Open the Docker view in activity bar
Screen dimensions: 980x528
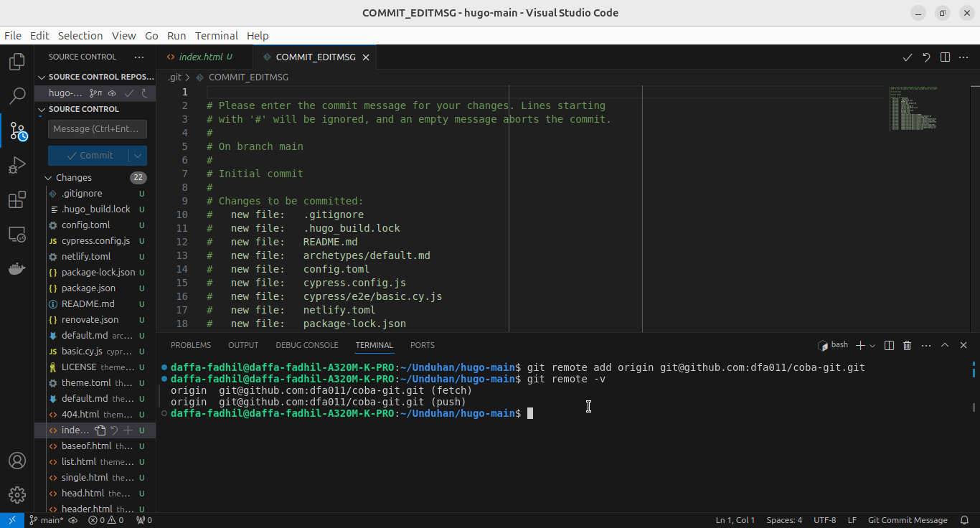pyautogui.click(x=17, y=269)
